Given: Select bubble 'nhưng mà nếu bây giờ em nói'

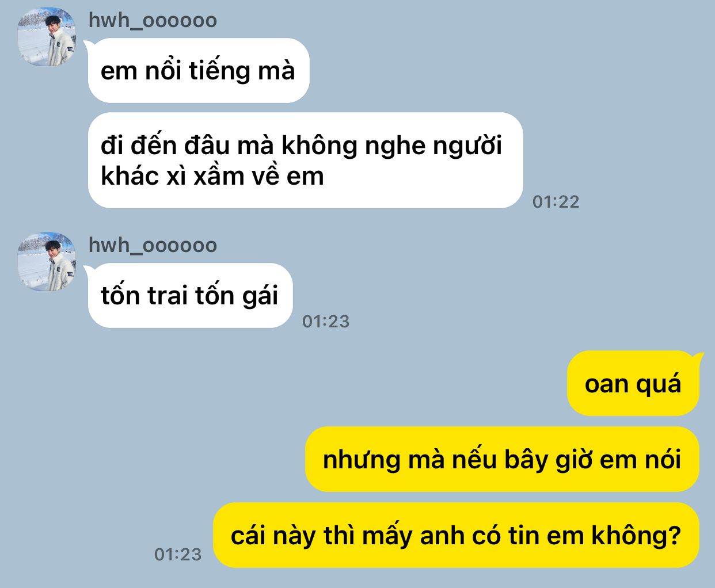Looking at the screenshot, I should (x=502, y=459).
